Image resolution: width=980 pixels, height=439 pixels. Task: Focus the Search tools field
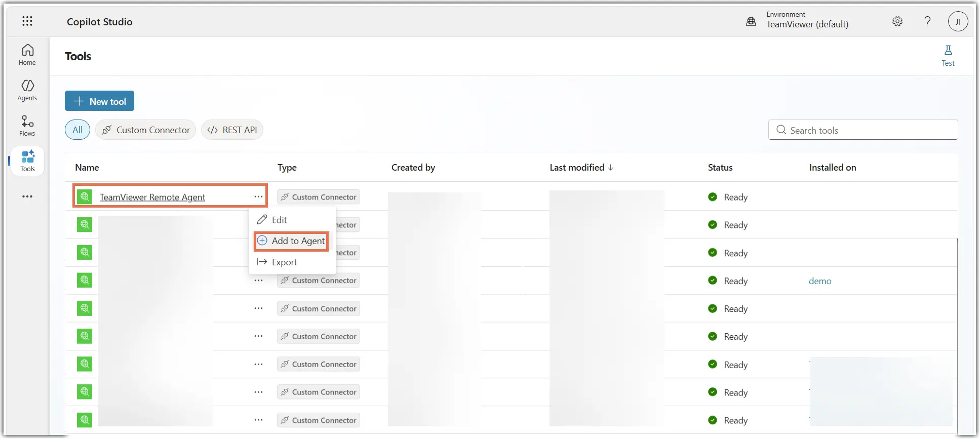[863, 130]
